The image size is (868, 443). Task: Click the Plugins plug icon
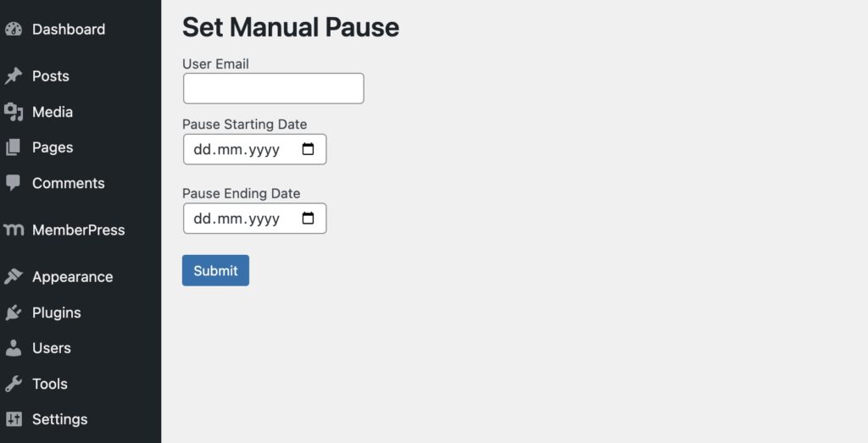click(13, 313)
